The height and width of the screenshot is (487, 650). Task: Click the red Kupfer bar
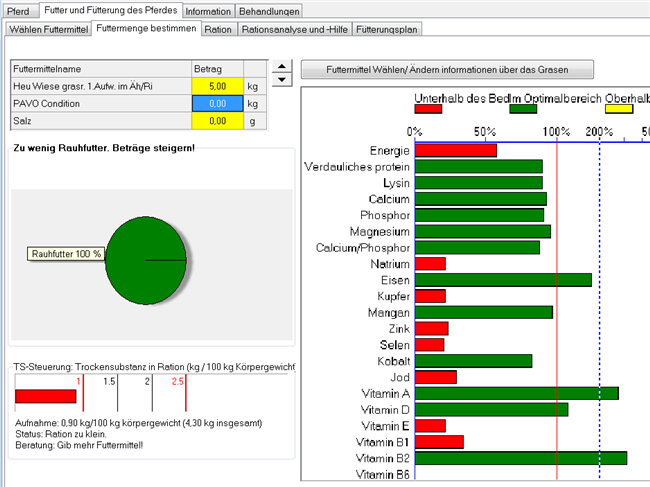(430, 296)
